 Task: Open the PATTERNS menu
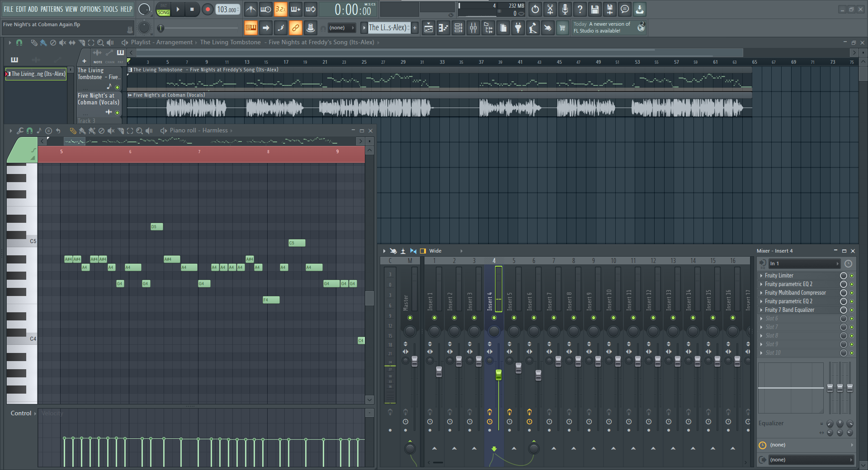[52, 9]
